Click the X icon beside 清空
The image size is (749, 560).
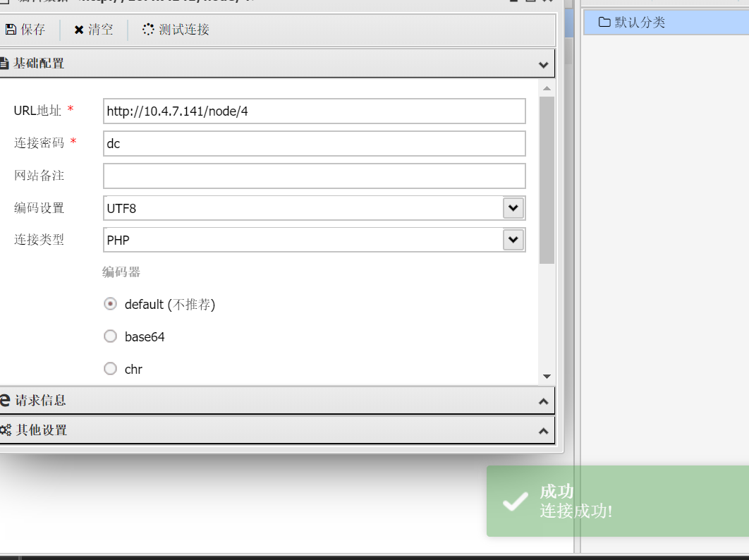79,30
